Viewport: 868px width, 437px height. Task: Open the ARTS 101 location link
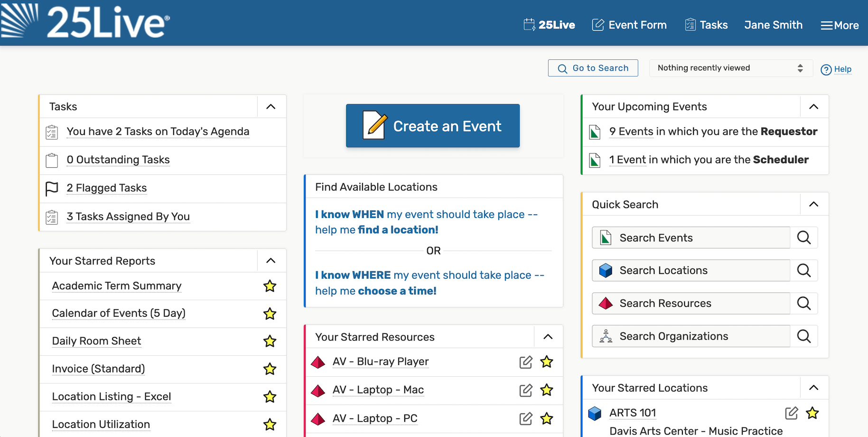(633, 413)
